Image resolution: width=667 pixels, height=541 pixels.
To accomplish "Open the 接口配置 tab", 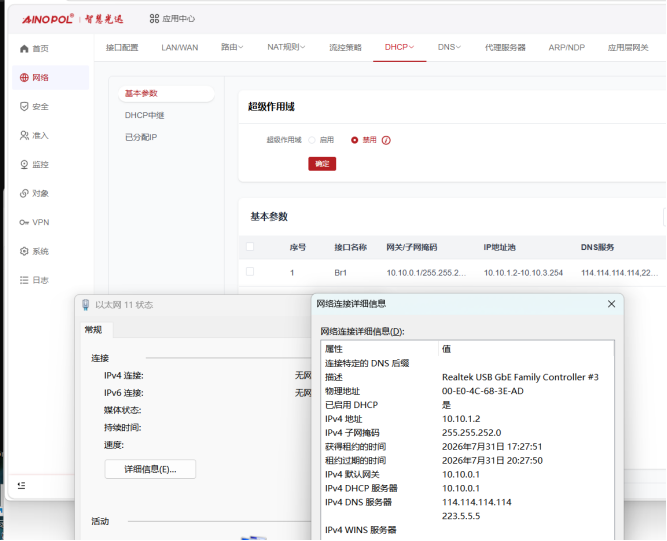I will (x=122, y=47).
